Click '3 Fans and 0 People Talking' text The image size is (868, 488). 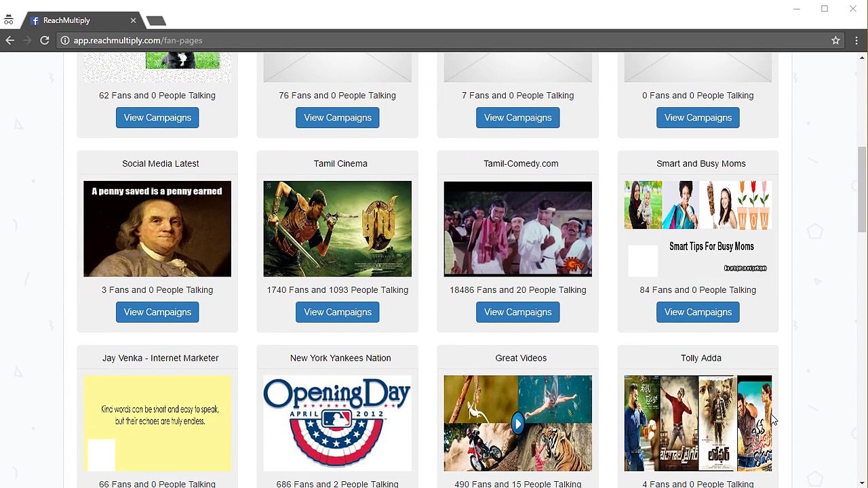click(157, 290)
